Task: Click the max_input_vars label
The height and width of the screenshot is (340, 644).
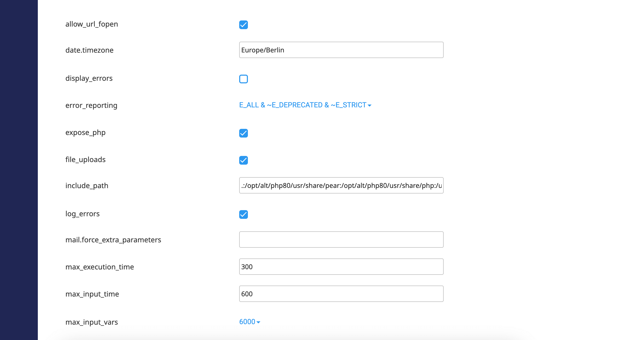Action: point(91,322)
